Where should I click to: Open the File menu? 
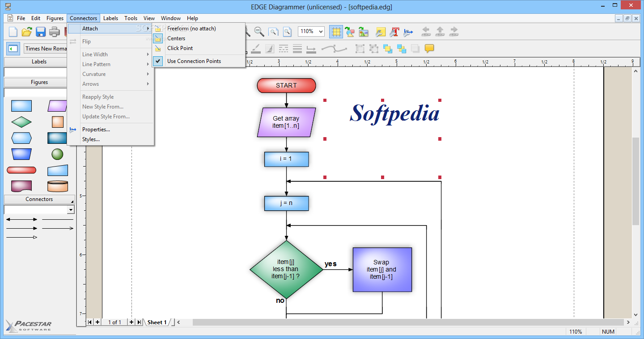click(21, 18)
